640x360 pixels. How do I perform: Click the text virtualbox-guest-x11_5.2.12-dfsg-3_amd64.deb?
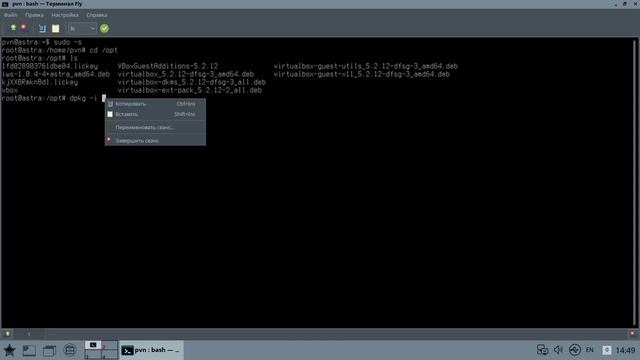point(361,74)
